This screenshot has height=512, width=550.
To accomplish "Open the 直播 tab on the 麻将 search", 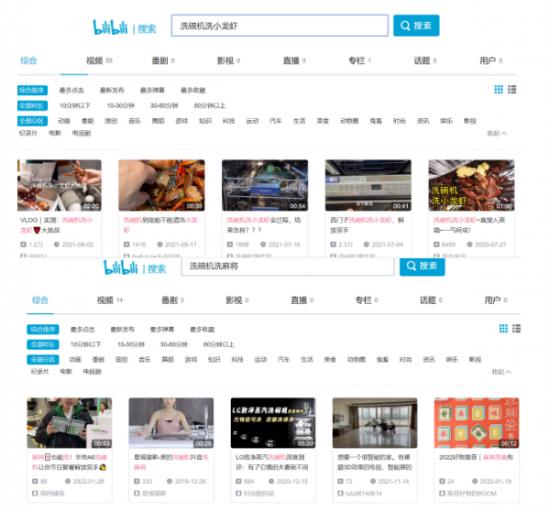I will coord(302,300).
